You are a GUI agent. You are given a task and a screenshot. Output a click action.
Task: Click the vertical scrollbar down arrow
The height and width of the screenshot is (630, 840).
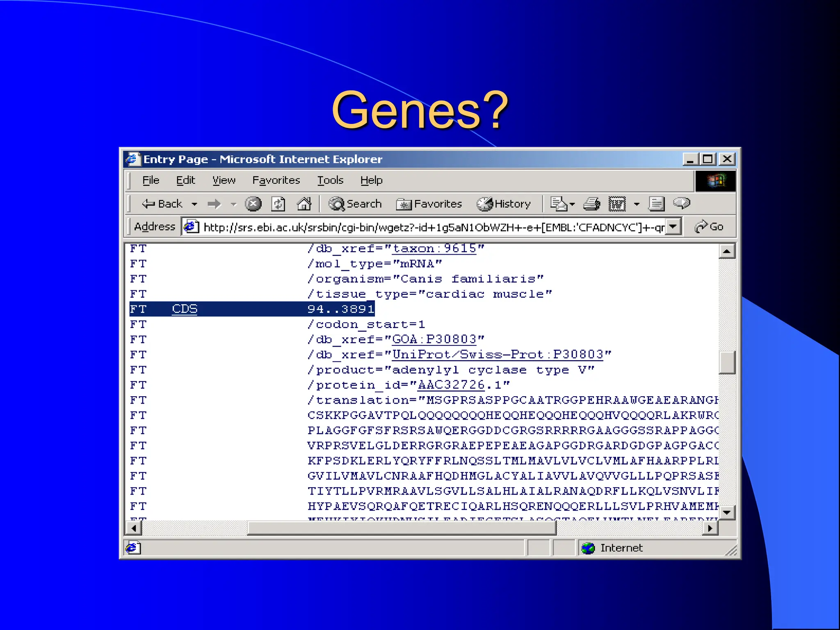[x=727, y=512]
